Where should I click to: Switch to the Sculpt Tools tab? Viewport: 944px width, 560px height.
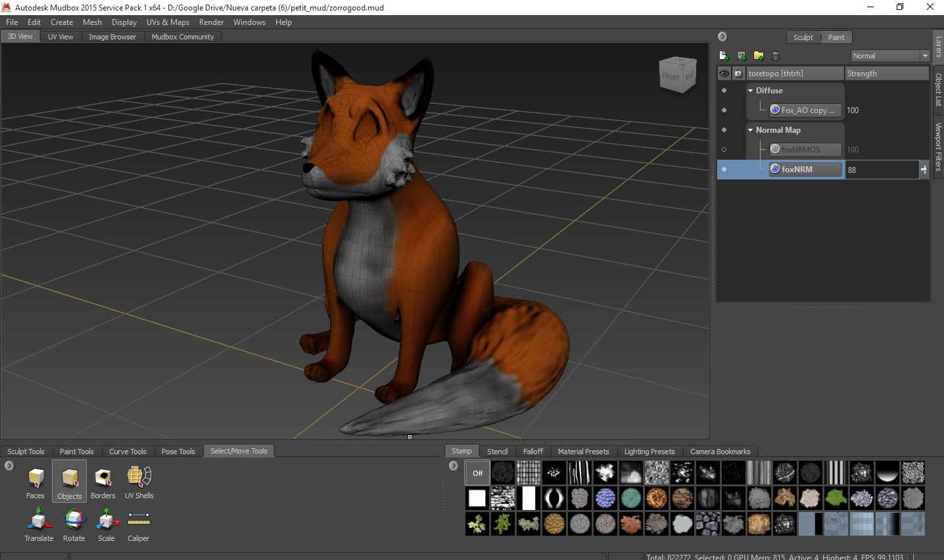click(x=26, y=452)
